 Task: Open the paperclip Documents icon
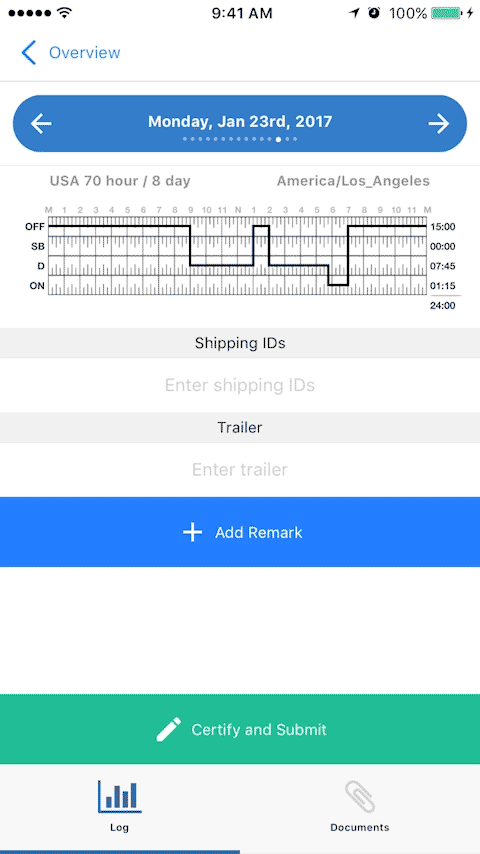360,797
